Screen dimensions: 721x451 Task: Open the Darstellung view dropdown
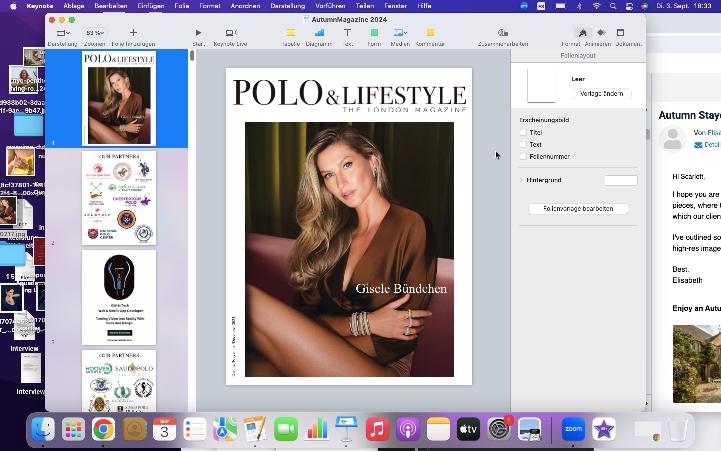62,33
